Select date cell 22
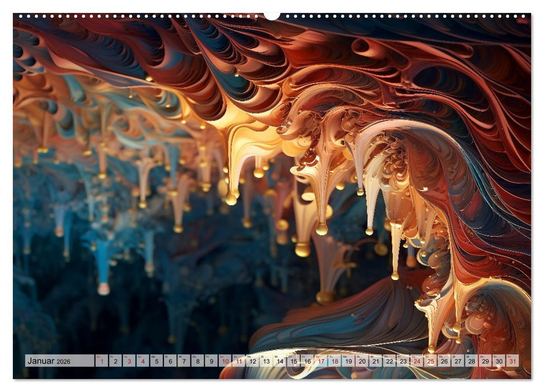This screenshot has width=544, height=392. 389,361
